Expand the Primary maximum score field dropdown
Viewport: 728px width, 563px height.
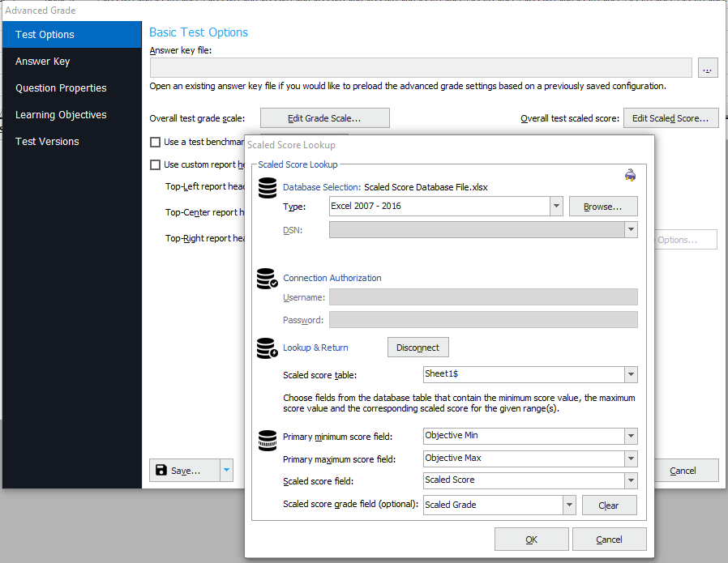(x=631, y=459)
